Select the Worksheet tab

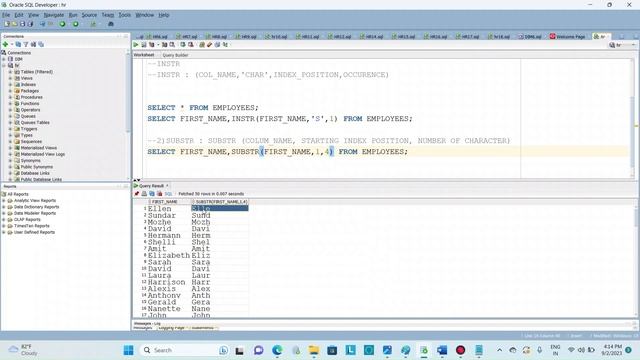pos(144,55)
